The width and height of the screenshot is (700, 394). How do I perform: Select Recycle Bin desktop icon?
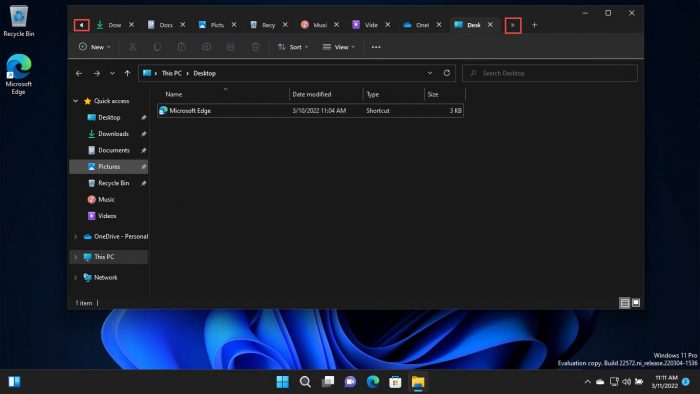tap(18, 21)
